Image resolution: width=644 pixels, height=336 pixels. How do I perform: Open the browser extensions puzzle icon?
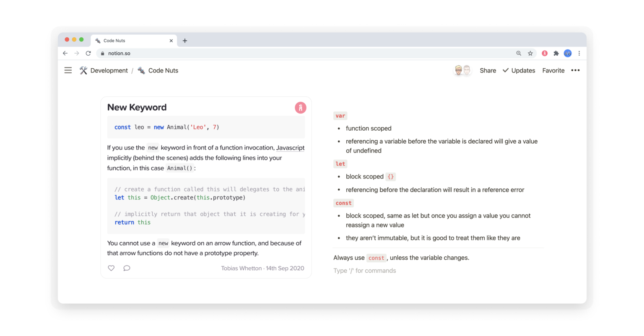[556, 53]
